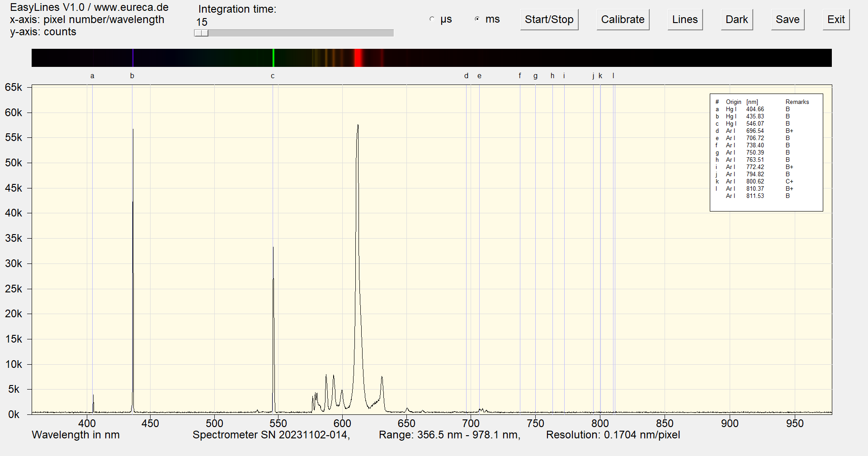Exit the application with Exit button
This screenshot has width=868, height=456.
click(x=835, y=19)
